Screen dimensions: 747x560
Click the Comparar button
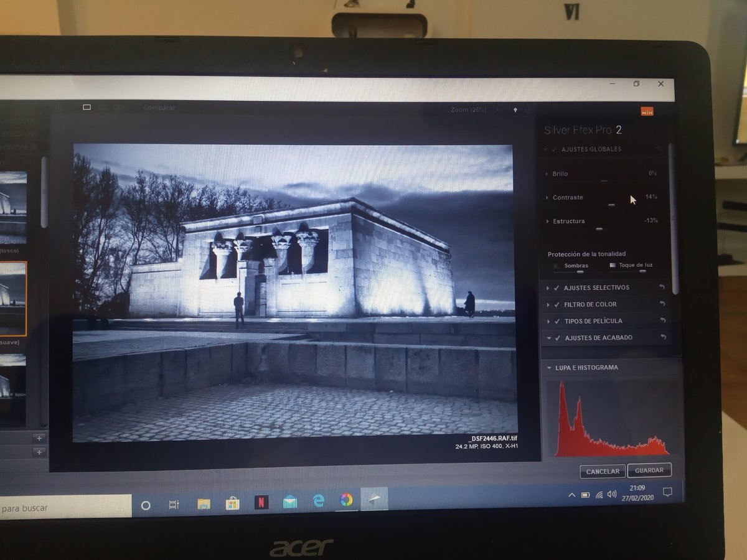click(159, 108)
